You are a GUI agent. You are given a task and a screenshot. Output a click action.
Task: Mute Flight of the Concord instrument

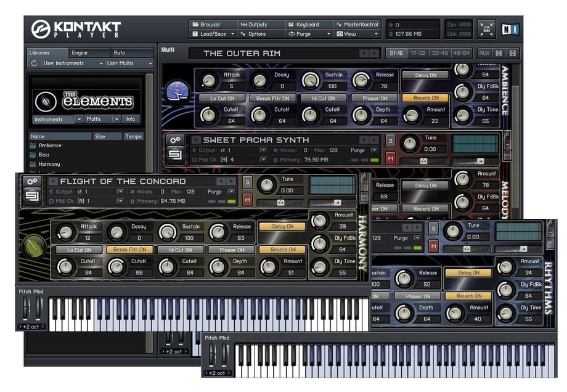tap(247, 200)
